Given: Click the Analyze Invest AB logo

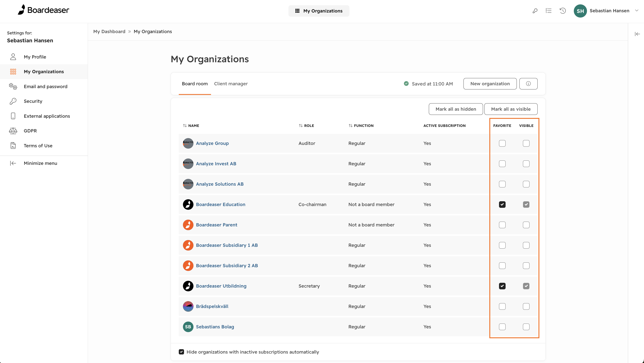Looking at the screenshot, I should pyautogui.click(x=188, y=164).
